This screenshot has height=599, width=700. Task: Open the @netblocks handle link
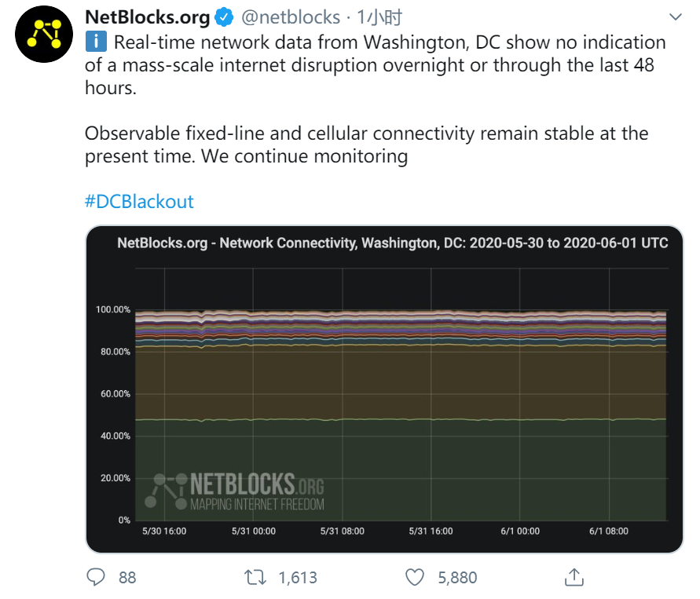(x=291, y=17)
